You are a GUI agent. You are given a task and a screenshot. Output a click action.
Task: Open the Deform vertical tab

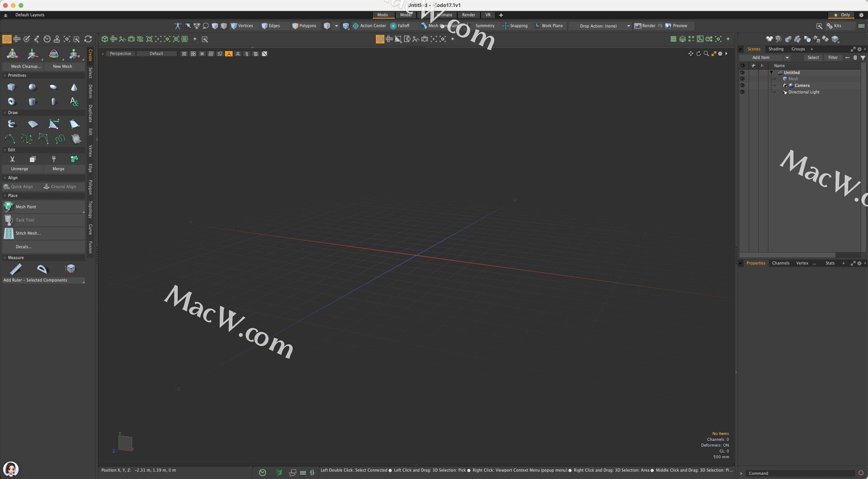(90, 91)
